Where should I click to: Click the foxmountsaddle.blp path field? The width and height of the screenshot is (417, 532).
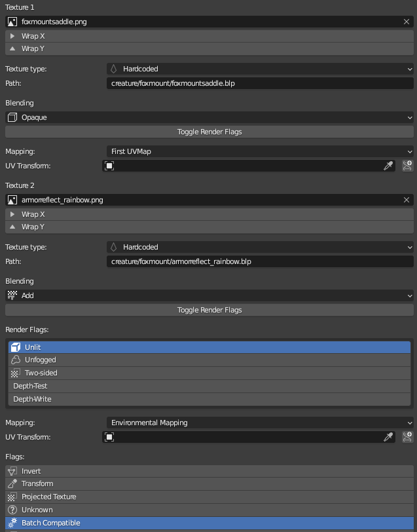(260, 83)
